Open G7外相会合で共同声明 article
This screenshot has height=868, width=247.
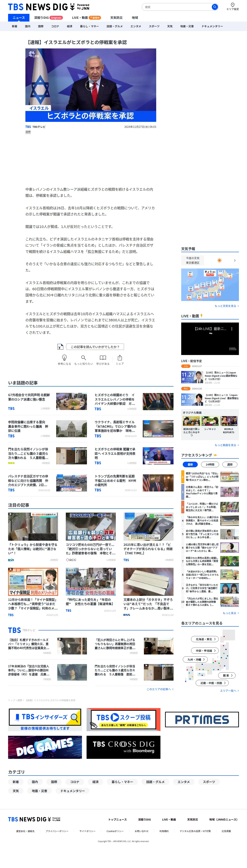pyautogui.click(x=48, y=401)
